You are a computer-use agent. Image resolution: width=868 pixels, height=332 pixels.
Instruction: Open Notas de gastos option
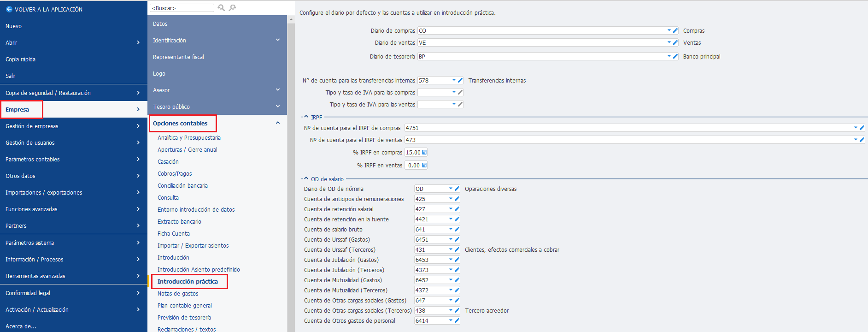tap(178, 293)
